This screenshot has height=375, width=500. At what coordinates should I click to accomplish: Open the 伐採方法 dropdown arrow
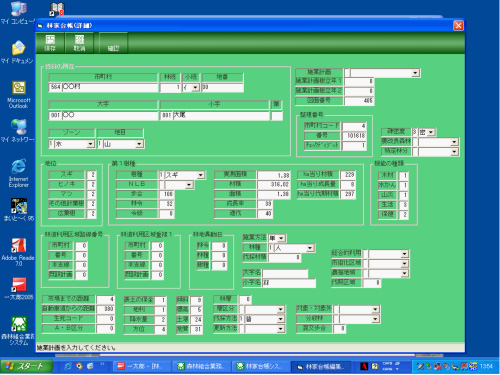click(x=281, y=319)
